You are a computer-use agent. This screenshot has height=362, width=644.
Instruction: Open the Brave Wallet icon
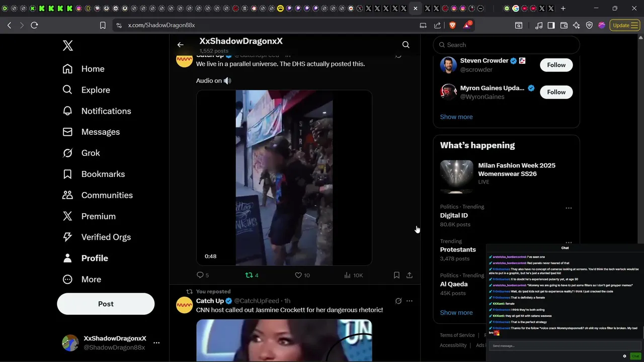[x=564, y=25]
